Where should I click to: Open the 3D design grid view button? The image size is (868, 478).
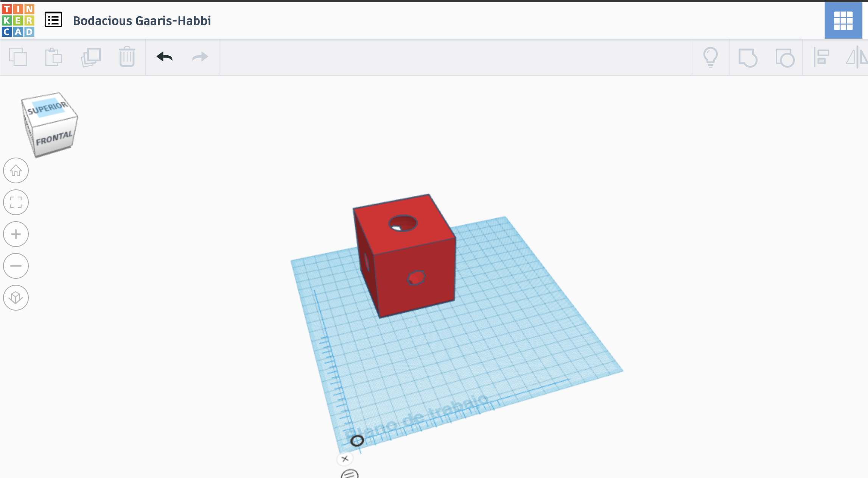tap(843, 20)
